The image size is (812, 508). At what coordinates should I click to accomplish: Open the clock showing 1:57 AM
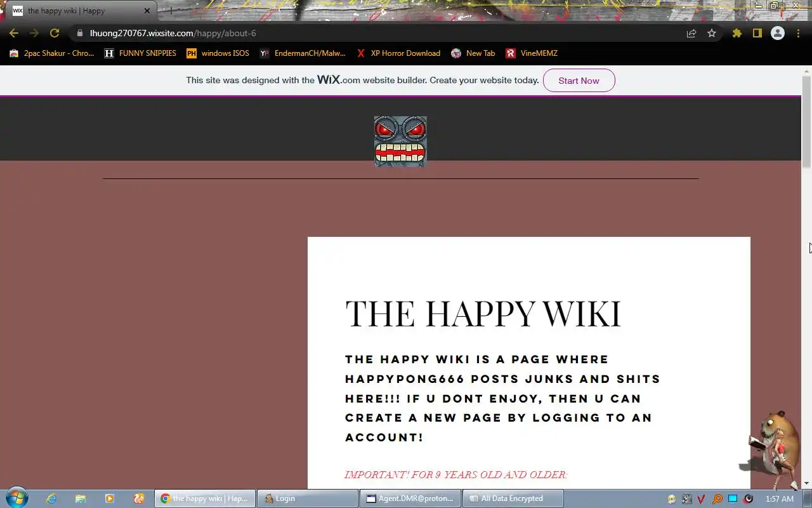pyautogui.click(x=780, y=499)
